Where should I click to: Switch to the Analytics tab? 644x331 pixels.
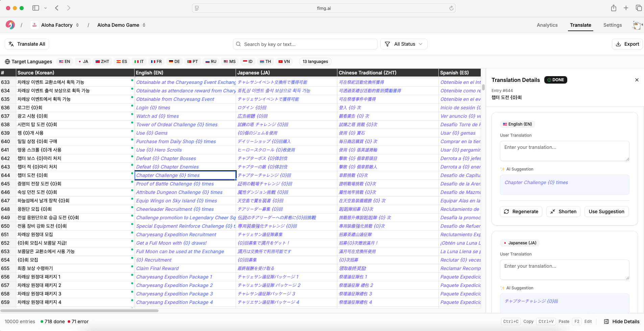pos(547,25)
